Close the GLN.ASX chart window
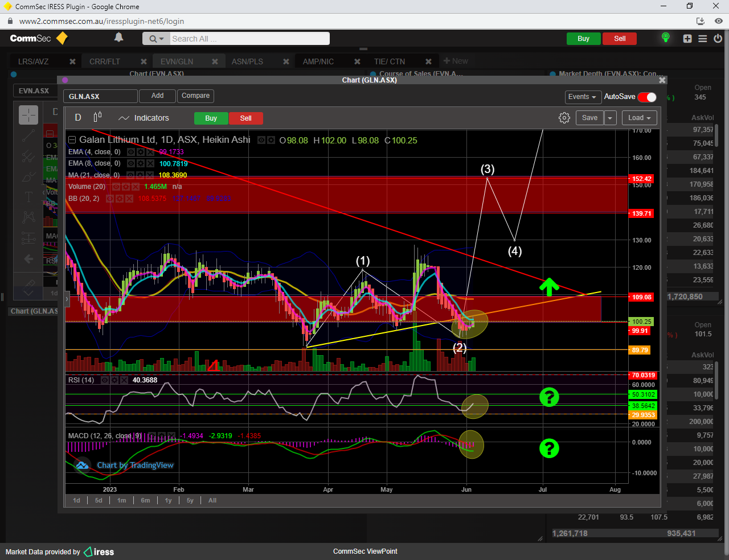 pos(662,80)
